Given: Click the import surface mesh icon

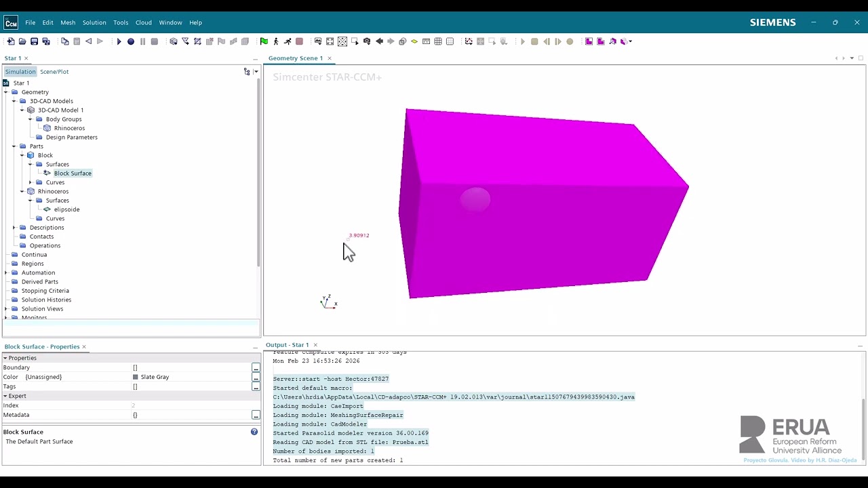Looking at the screenshot, I should (x=174, y=41).
